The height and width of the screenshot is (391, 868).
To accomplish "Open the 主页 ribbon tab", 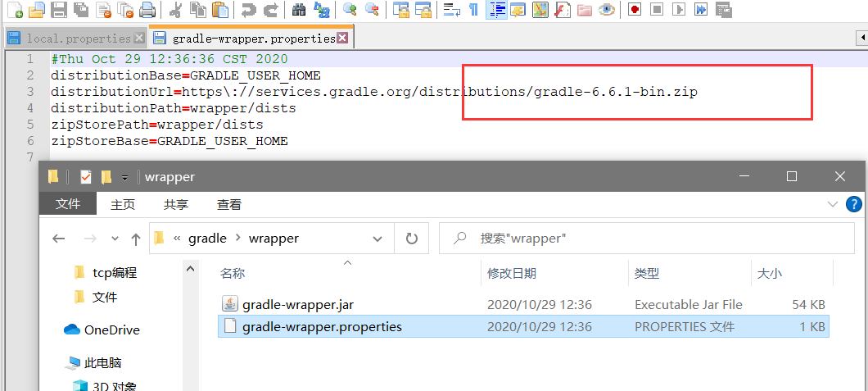I will (123, 204).
